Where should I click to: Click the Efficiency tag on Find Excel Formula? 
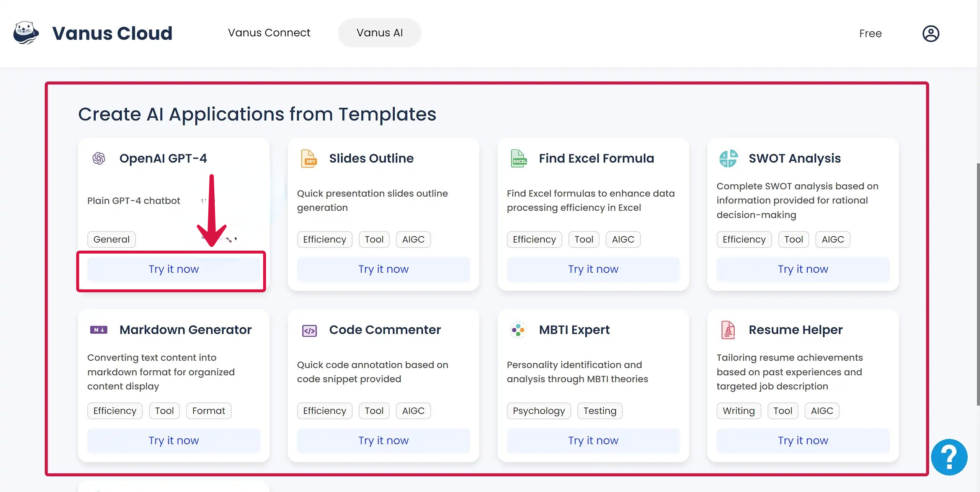tap(534, 239)
